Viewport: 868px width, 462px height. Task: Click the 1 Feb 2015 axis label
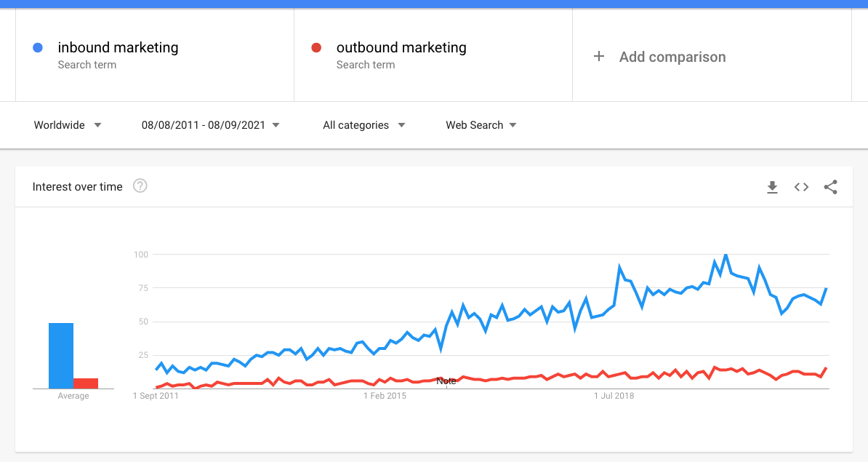coord(385,396)
